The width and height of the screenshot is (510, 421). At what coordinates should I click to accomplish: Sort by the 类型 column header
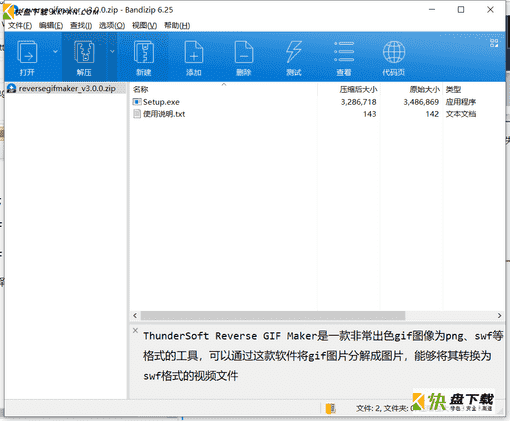pyautogui.click(x=473, y=89)
